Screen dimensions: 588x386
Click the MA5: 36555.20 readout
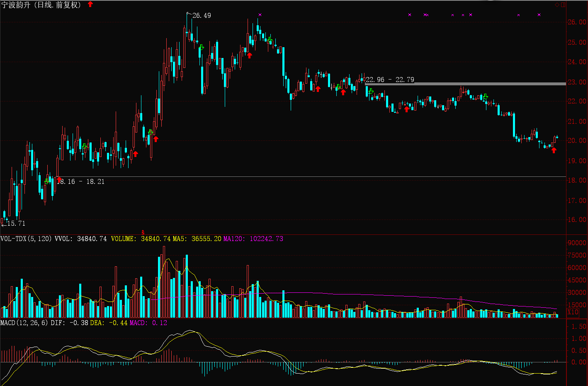tap(197, 239)
